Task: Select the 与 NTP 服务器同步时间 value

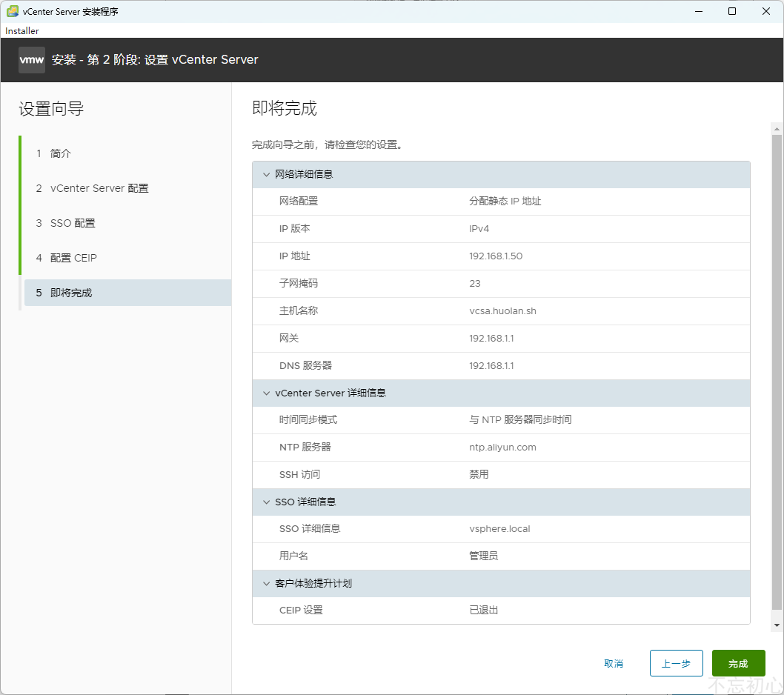Action: [520, 419]
